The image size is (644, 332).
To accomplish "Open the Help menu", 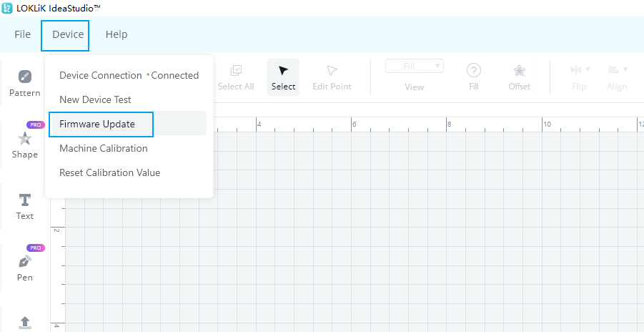I will [117, 34].
